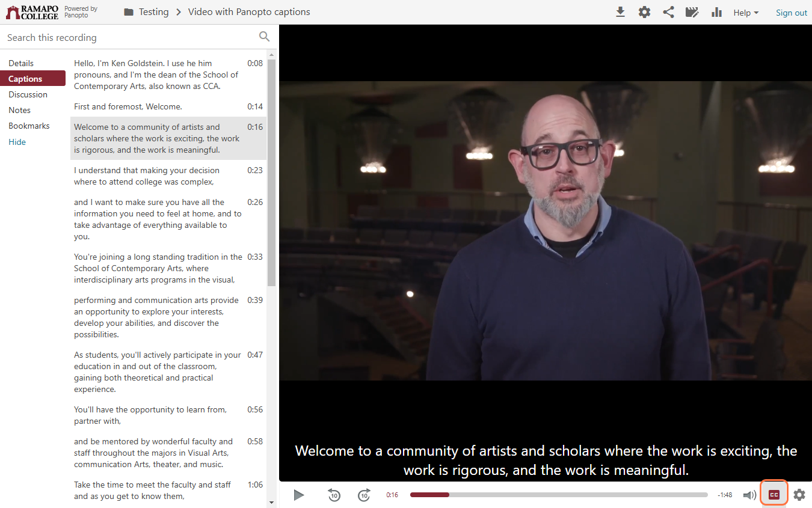812x508 pixels.
Task: Open recording settings gear in top bar
Action: [x=644, y=12]
